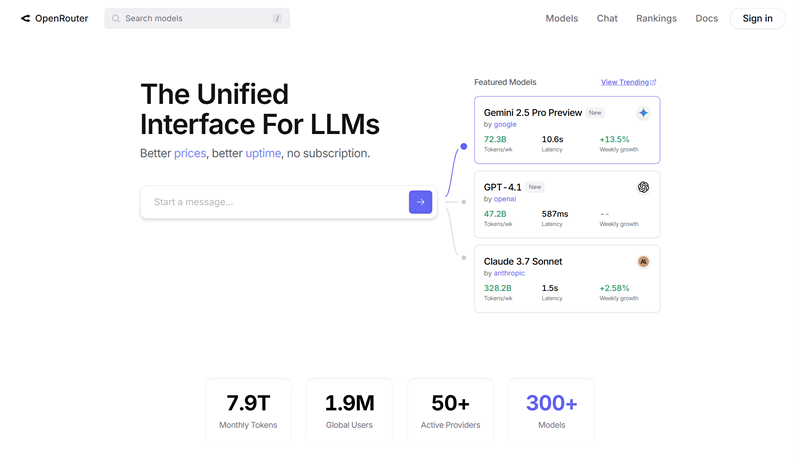
Task: Select the GPT-4.1 model title
Action: click(x=503, y=187)
